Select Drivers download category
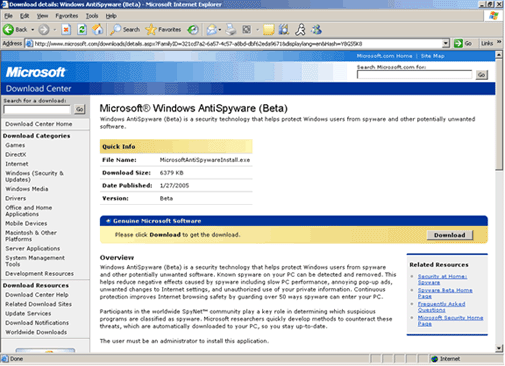This screenshot has height=366, width=505. point(15,198)
